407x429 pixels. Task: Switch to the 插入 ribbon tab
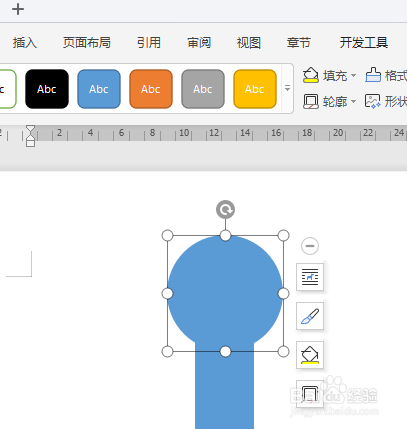pos(25,43)
